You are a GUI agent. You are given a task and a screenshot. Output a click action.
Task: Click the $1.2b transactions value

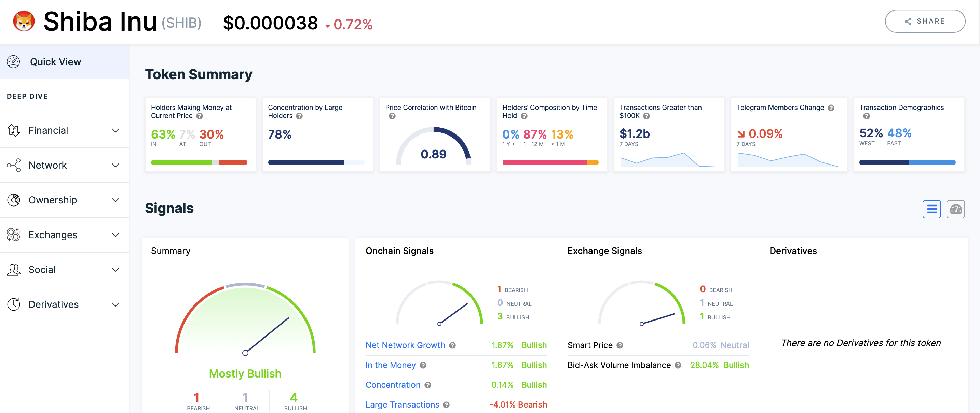(635, 134)
